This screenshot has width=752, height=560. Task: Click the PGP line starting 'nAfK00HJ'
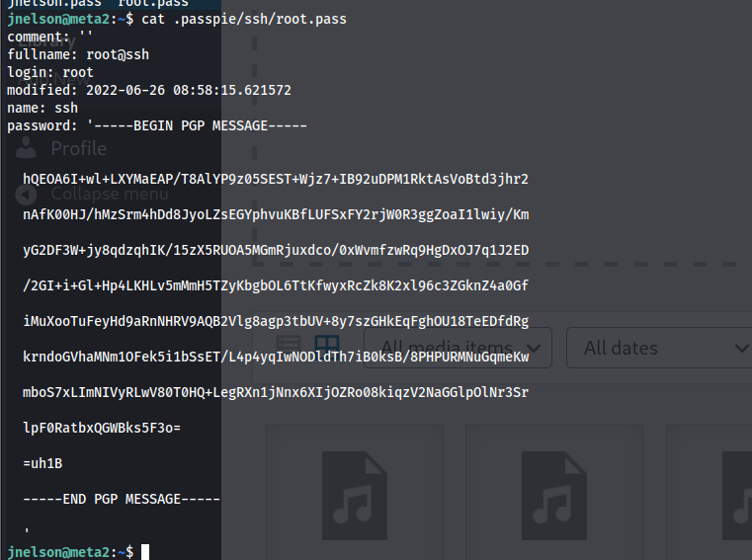click(x=276, y=214)
